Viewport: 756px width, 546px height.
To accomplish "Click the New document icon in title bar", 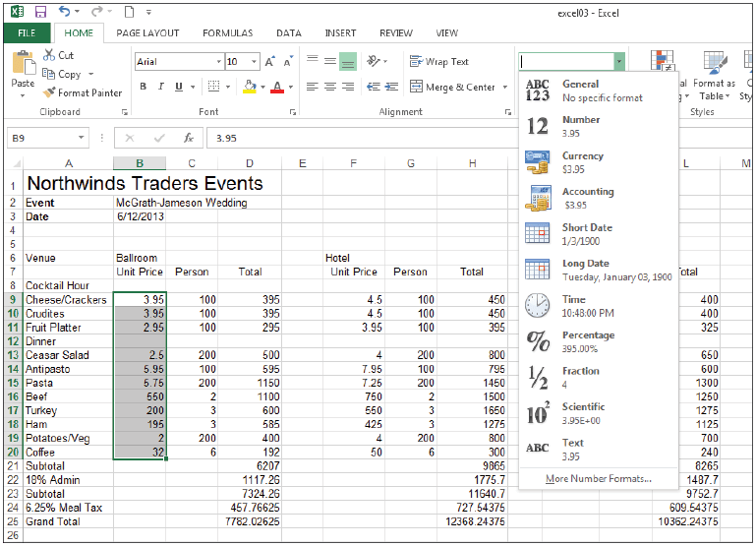I will 129,12.
